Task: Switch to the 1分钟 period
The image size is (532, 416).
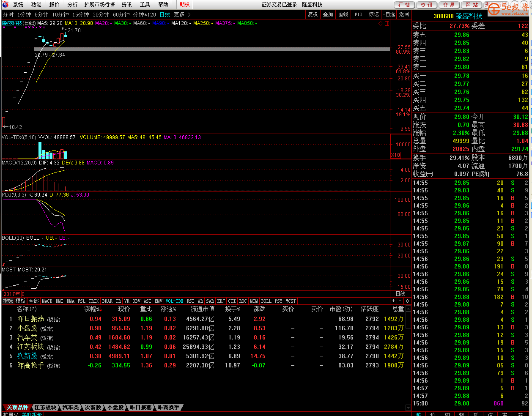Action: pos(24,14)
